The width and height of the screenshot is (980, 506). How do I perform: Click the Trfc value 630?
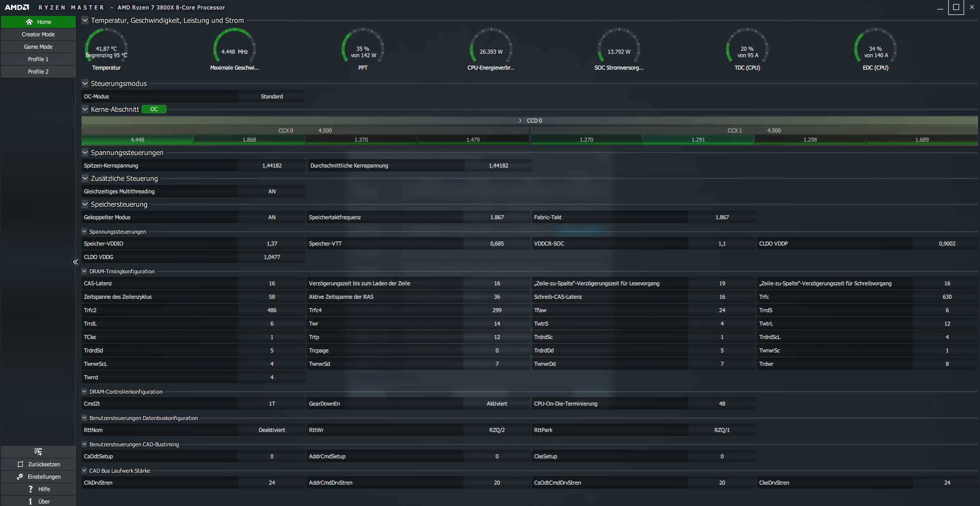click(x=947, y=297)
